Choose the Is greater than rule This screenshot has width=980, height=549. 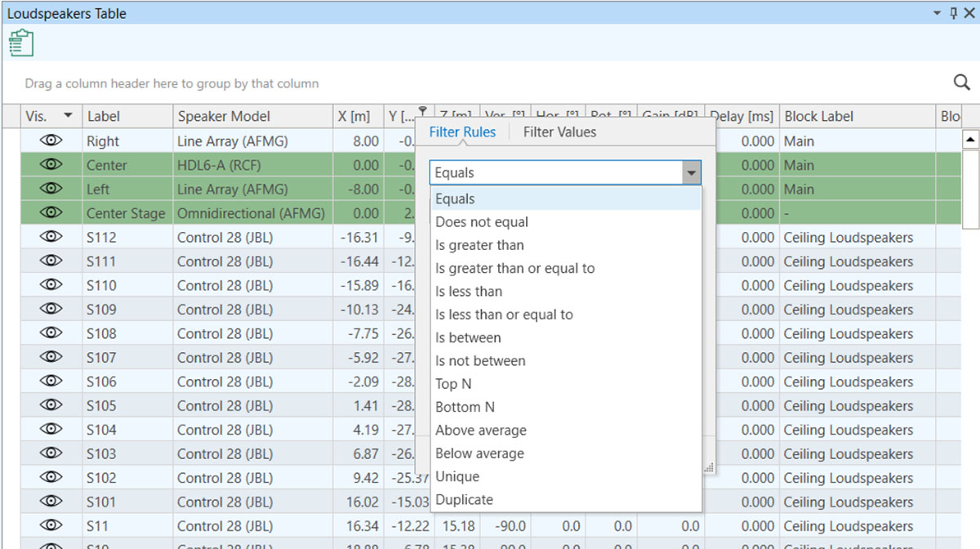565,245
